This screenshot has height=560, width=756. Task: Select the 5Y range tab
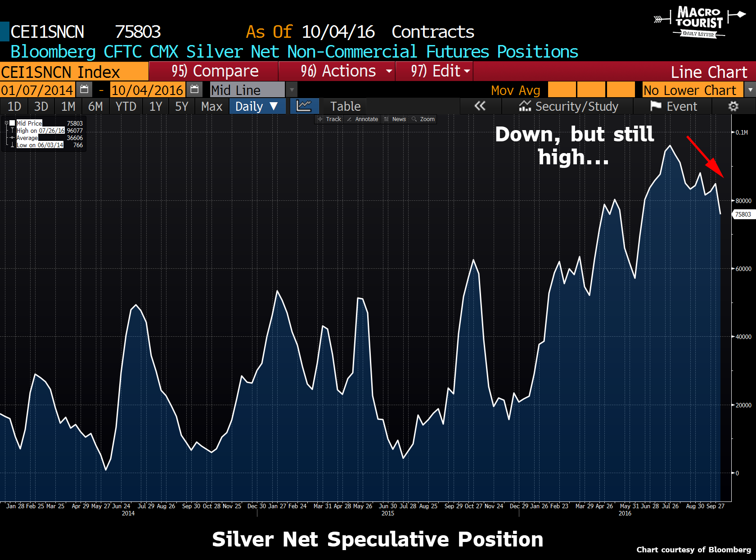pyautogui.click(x=182, y=106)
